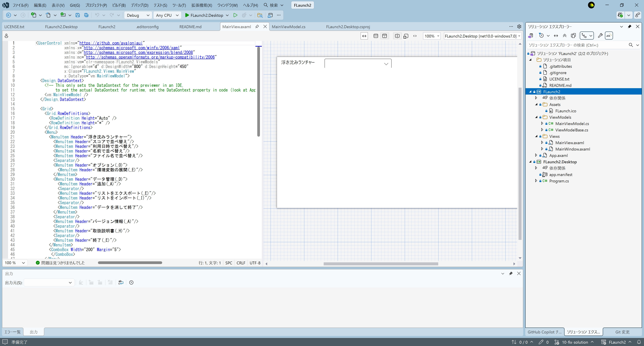Open the designer 100% zoom dropdown
This screenshot has width=644, height=346.
tap(432, 36)
